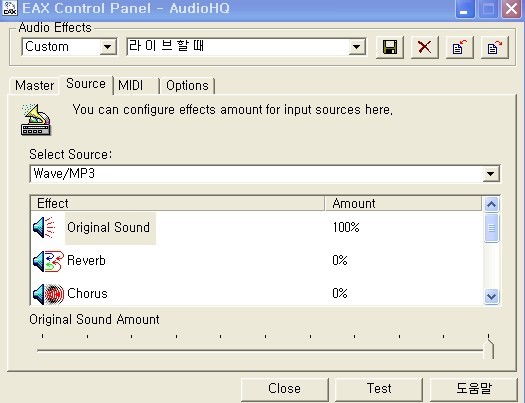Click the Source tab illustration icon
Image resolution: width=525 pixels, height=403 pixels.
tap(35, 119)
